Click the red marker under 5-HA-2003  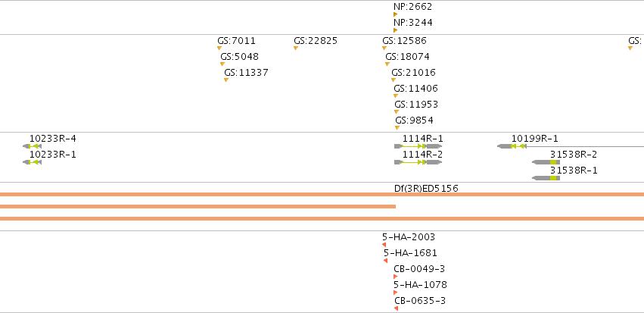coord(384,245)
